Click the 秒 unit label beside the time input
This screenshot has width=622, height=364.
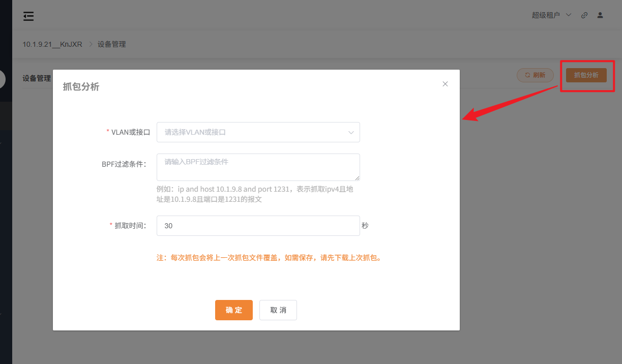point(365,225)
